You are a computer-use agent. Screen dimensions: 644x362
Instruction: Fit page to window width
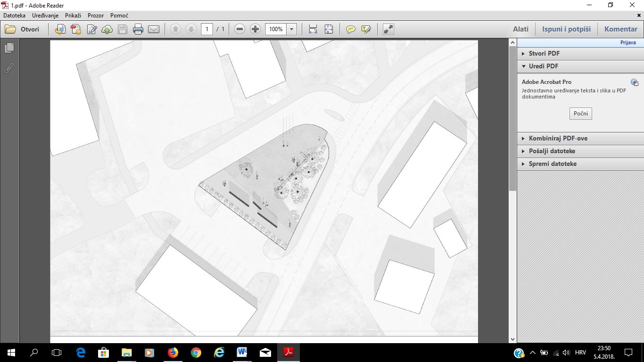[313, 29]
